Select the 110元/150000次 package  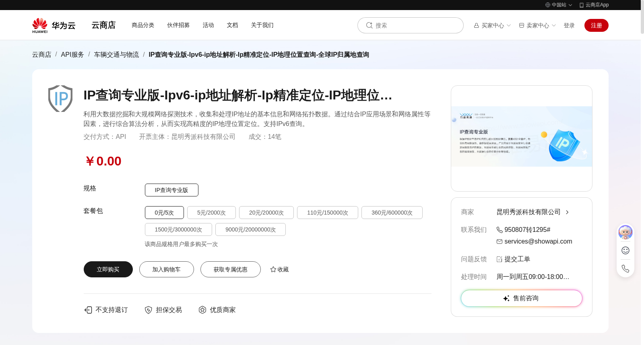[328, 213]
